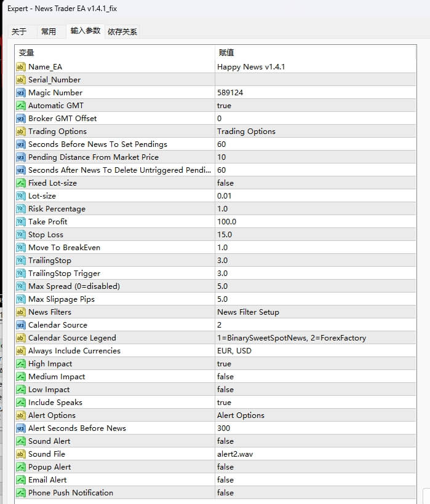Screen dimensions: 430x504
Task: Click the ab icon beside Name_EA
Action: click(22, 66)
